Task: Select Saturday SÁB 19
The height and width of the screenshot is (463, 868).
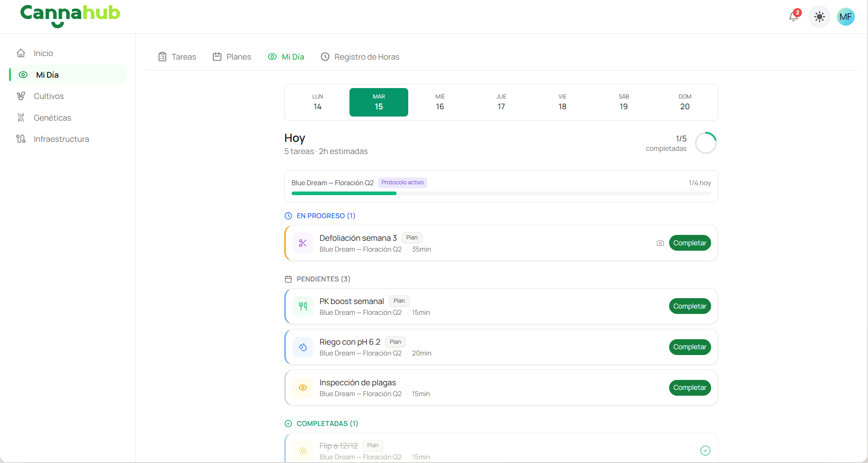Action: pos(624,102)
